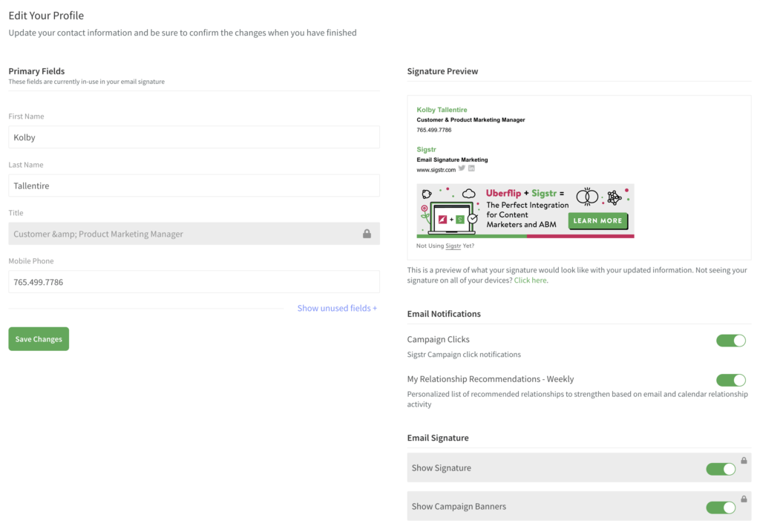Click the 'Campaign Clicks' label
Screen dimensions: 760x532
click(x=438, y=339)
